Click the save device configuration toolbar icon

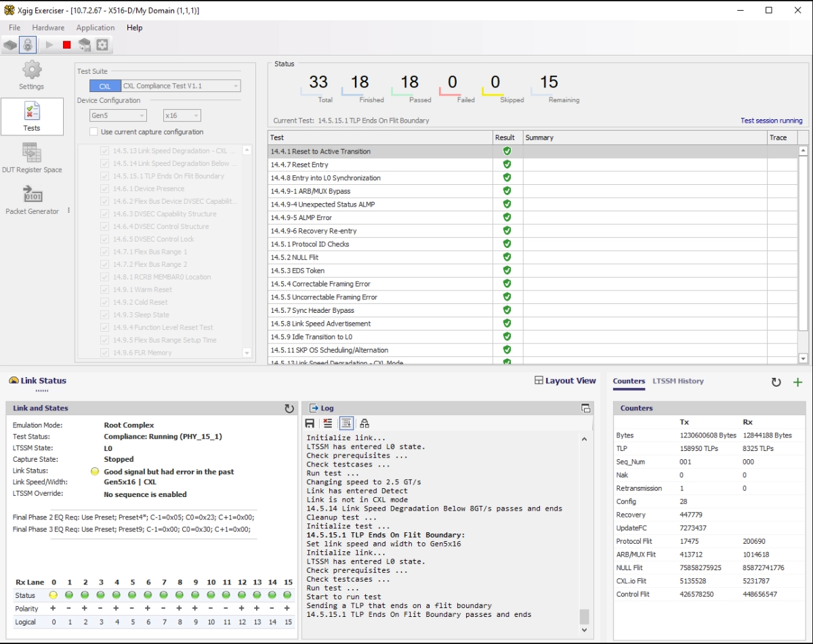[85, 45]
